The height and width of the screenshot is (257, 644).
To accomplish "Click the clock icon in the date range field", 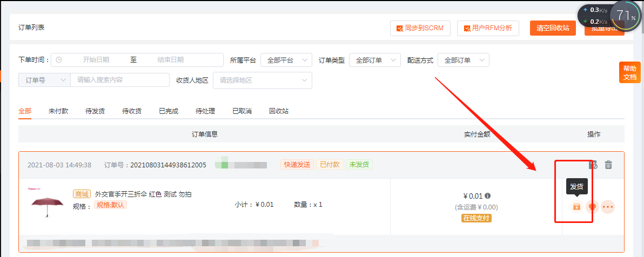I will point(59,60).
